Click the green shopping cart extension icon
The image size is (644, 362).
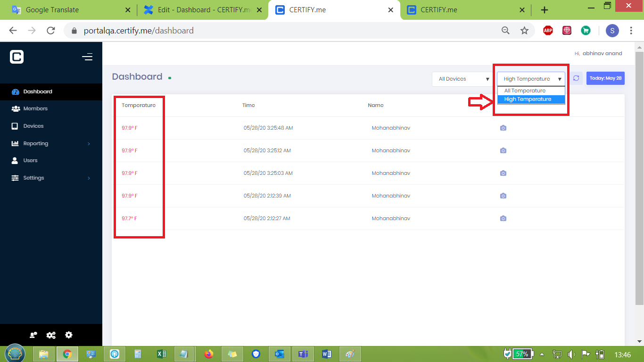(x=586, y=31)
